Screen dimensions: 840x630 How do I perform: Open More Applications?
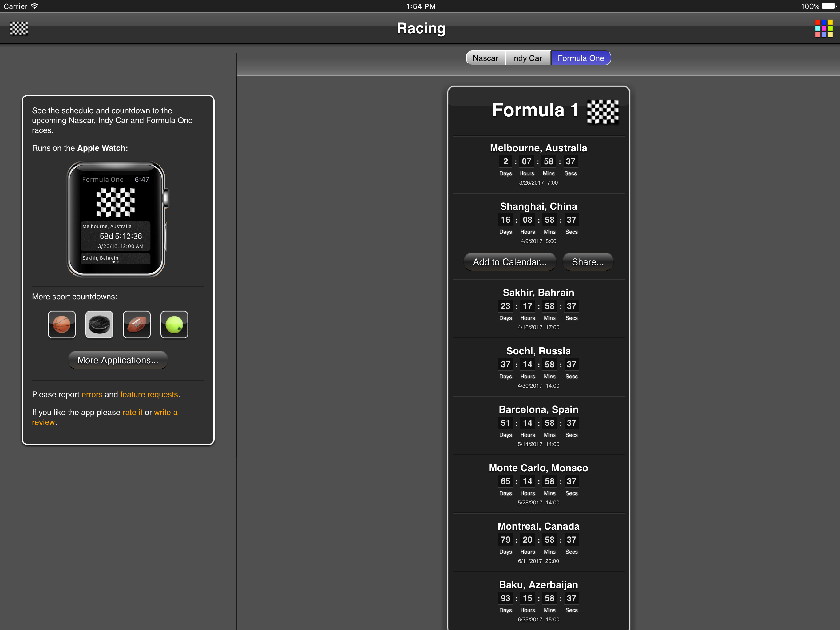[118, 360]
